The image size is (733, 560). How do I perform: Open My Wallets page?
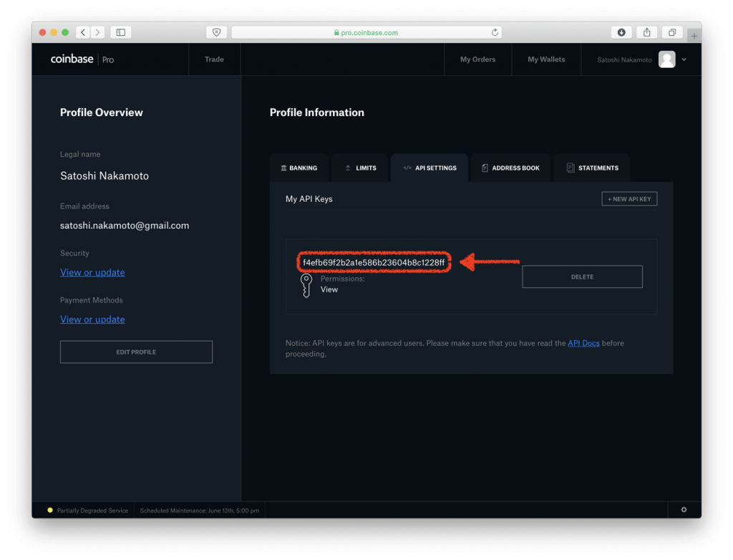[546, 59]
